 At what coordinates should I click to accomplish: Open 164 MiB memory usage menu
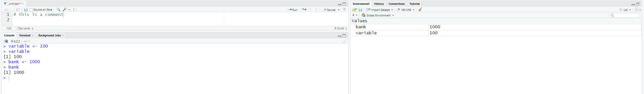point(405,10)
